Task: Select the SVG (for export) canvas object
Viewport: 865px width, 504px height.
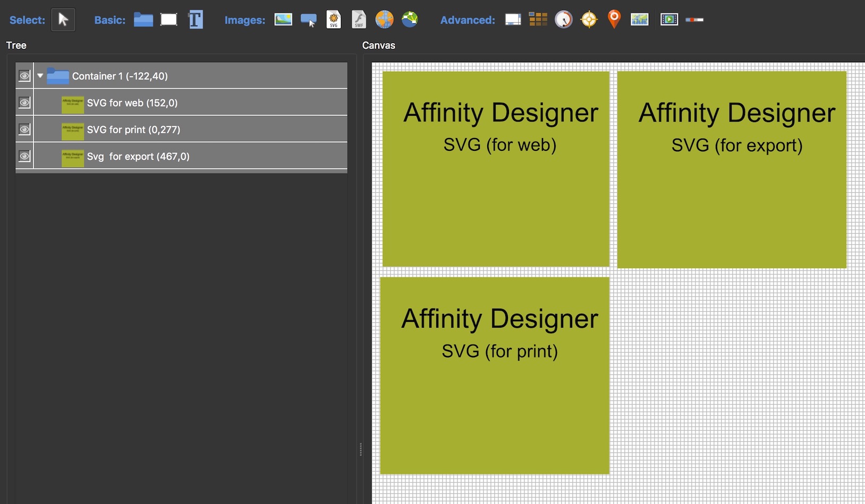Action: point(732,169)
